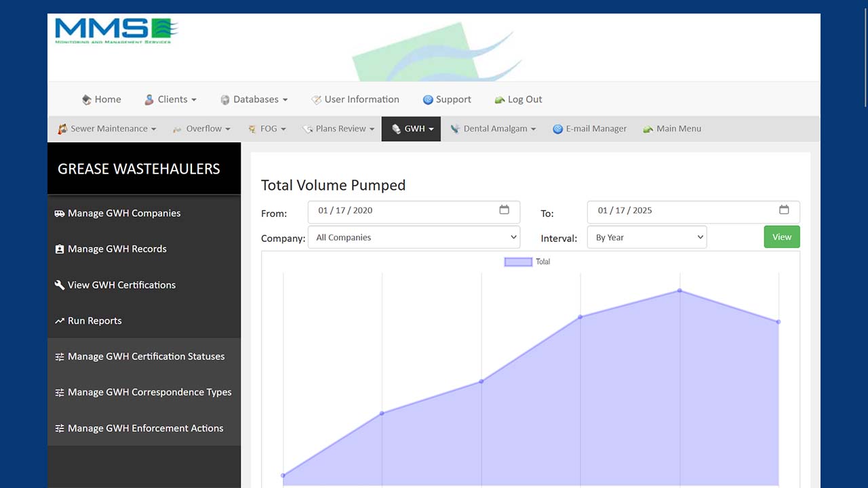This screenshot has width=868, height=488.
Task: Click the truck icon beside Manage GWH Companies
Action: pos(60,213)
